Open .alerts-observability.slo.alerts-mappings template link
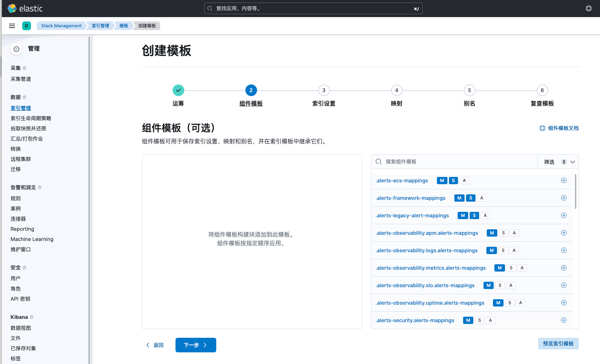The width and height of the screenshot is (600, 364). (x=425, y=285)
